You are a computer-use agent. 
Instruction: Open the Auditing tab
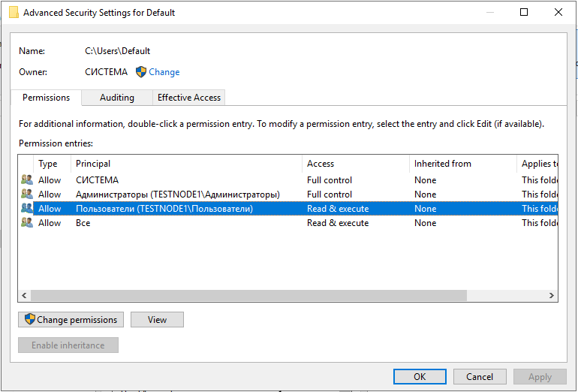tap(117, 98)
